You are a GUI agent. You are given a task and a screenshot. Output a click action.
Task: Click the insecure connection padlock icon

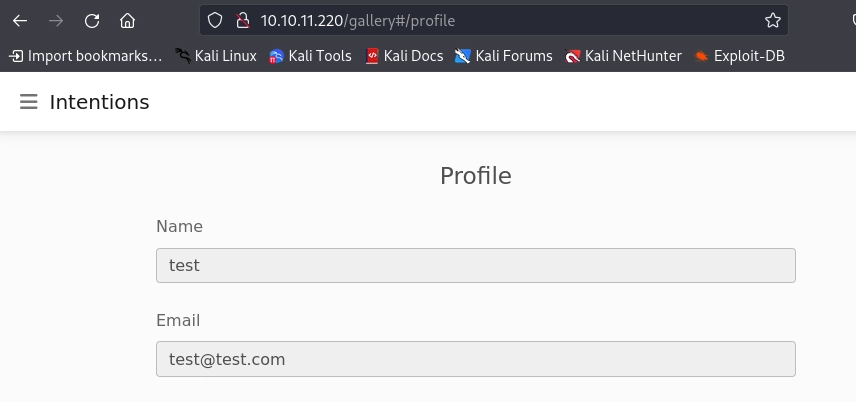pyautogui.click(x=241, y=20)
